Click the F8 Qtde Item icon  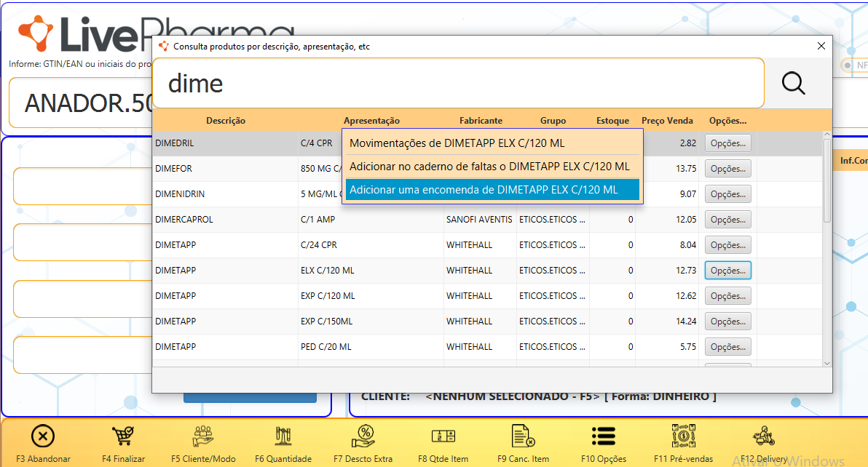click(x=443, y=436)
